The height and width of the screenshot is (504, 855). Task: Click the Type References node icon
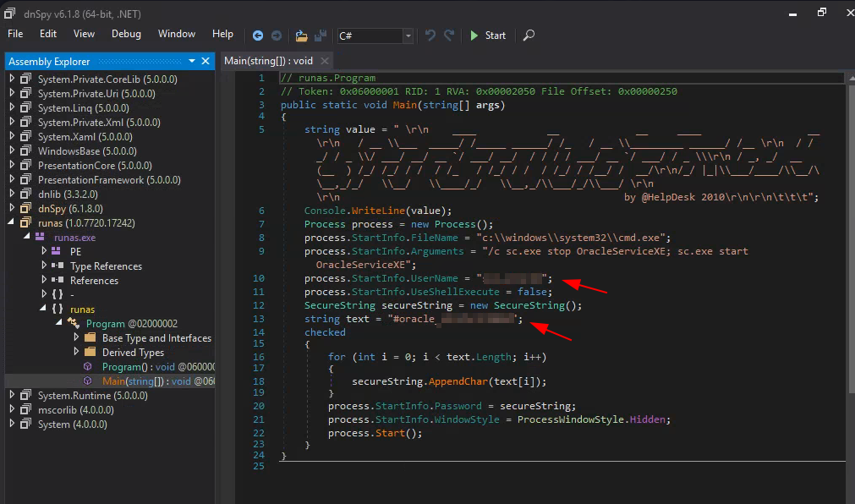(x=58, y=266)
